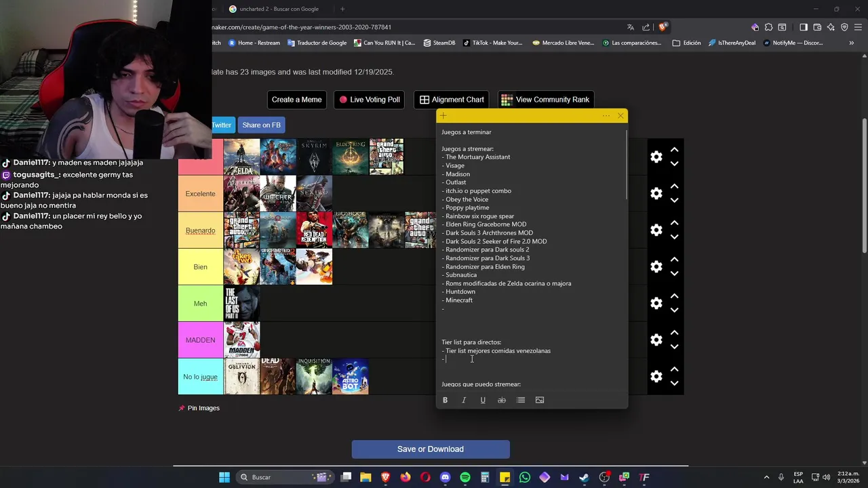Click the Windows taskbar Buscar search box
This screenshot has width=868, height=488.
286,477
